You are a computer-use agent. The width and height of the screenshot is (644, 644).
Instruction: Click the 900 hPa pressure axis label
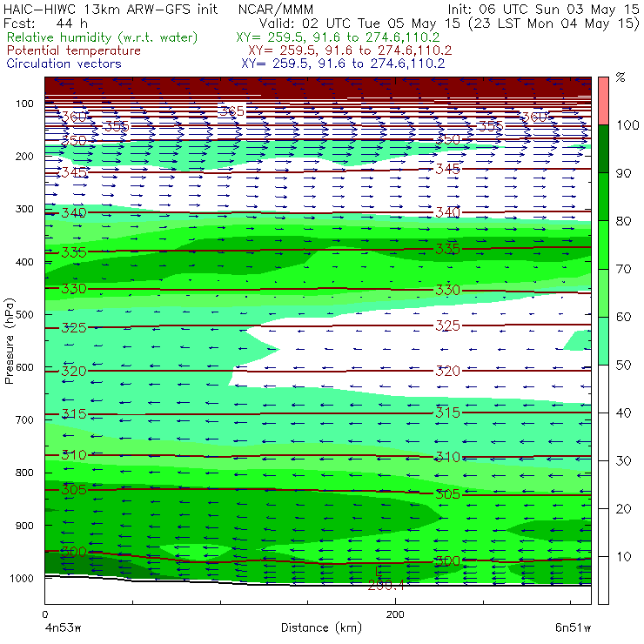tap(24, 526)
